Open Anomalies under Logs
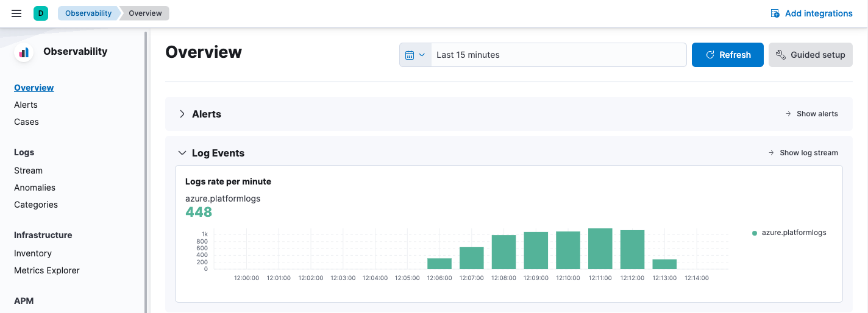 point(35,188)
